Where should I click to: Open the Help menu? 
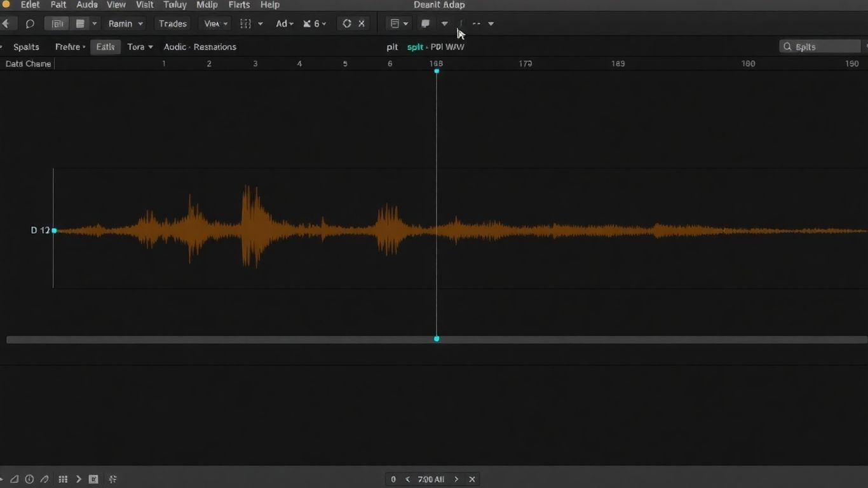click(269, 5)
